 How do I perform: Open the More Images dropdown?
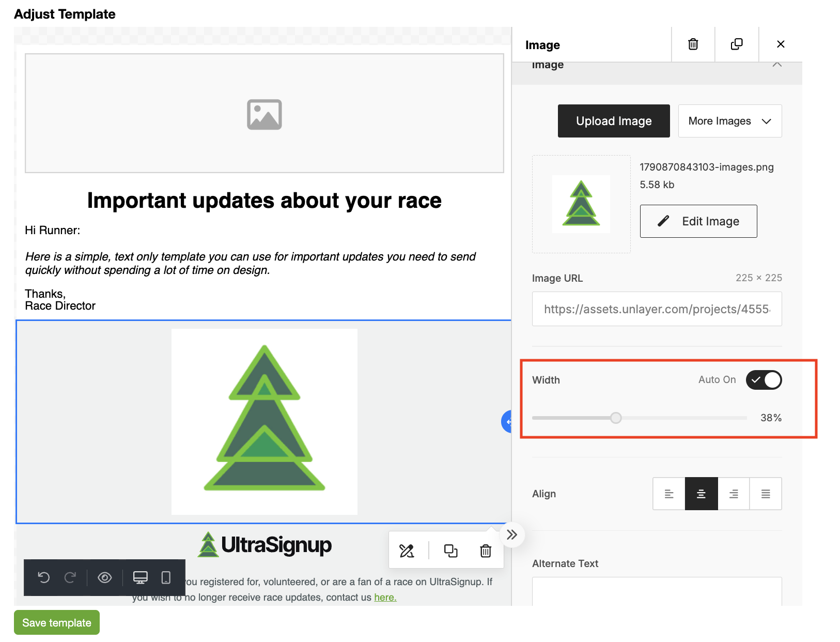[x=729, y=121]
